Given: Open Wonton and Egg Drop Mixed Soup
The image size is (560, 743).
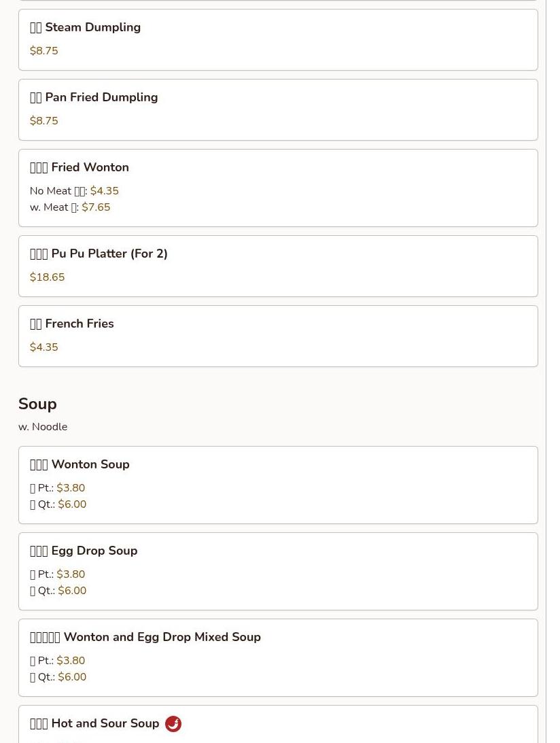Looking at the screenshot, I should [x=278, y=658].
